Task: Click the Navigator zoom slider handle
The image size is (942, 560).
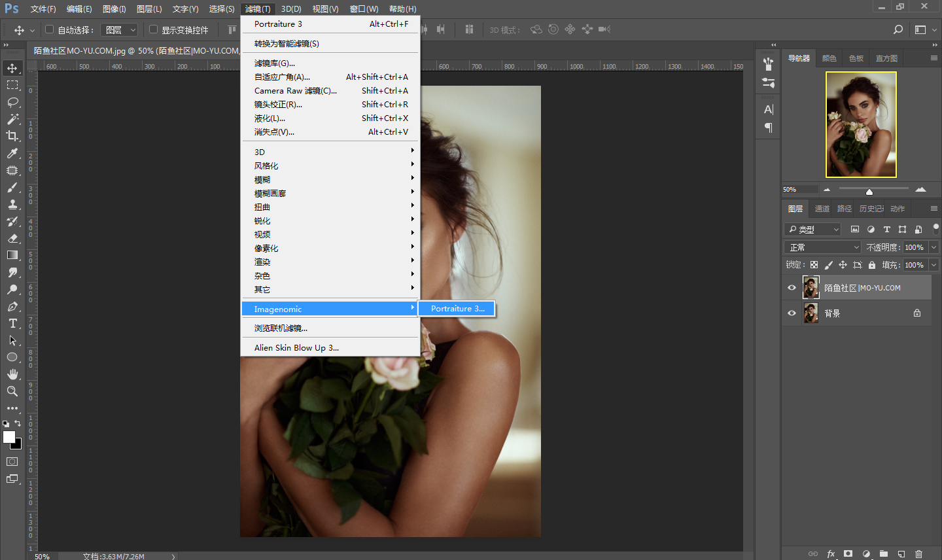Action: point(869,192)
